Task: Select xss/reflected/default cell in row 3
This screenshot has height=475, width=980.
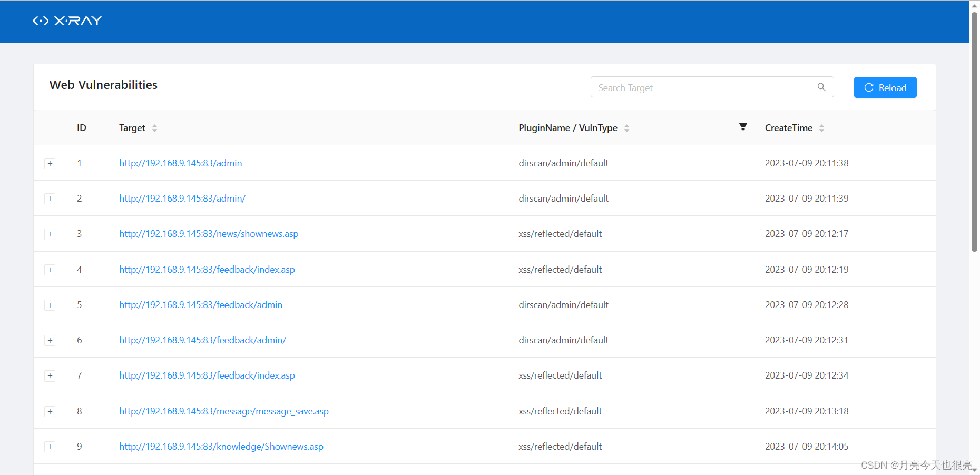Action: (x=560, y=234)
